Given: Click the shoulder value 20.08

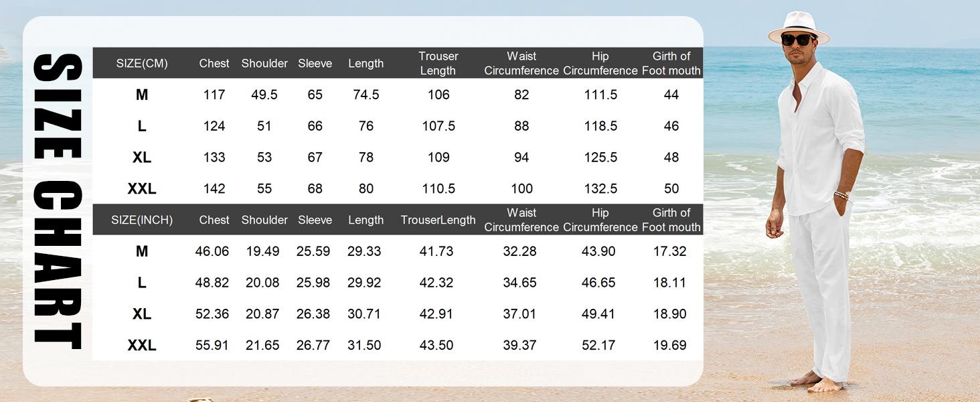Looking at the screenshot, I should click(262, 283).
